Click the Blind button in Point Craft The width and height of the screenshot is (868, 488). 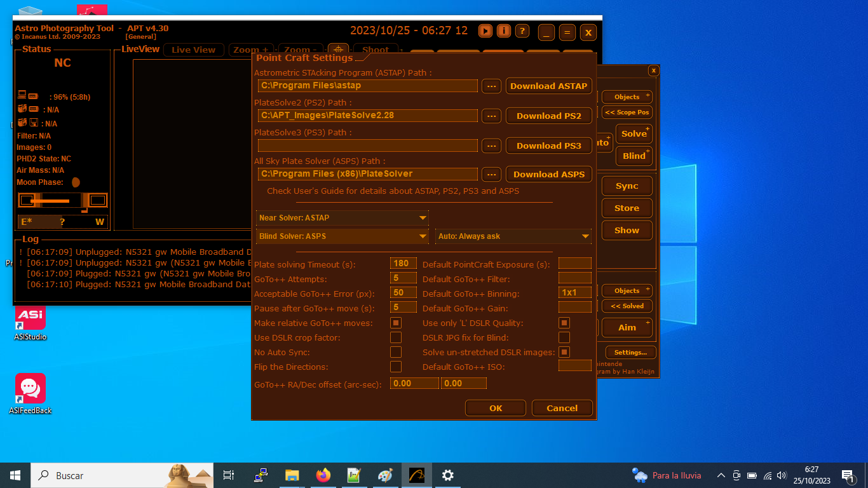coord(634,156)
